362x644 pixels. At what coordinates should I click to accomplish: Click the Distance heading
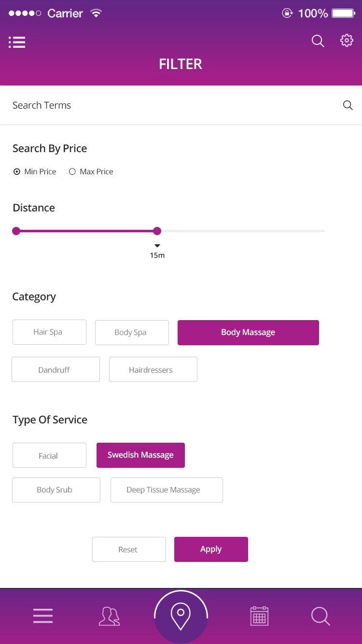pos(34,208)
